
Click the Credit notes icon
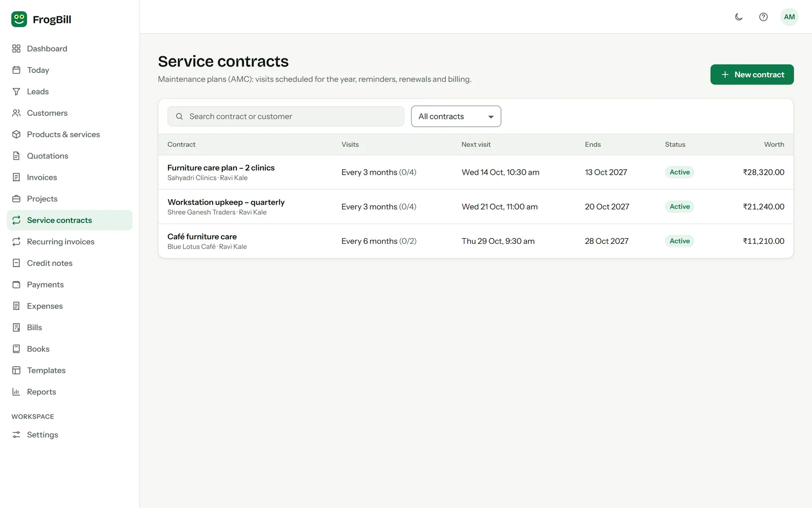tap(16, 263)
